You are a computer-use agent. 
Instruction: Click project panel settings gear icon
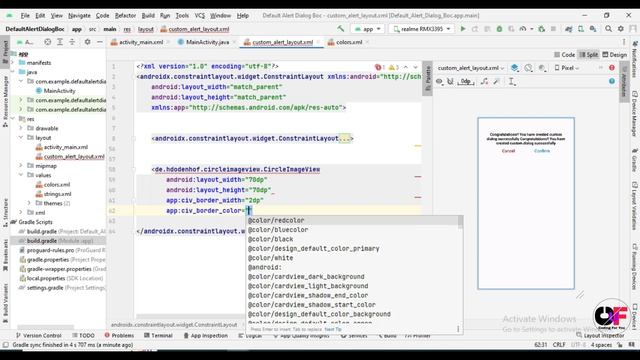87,42
